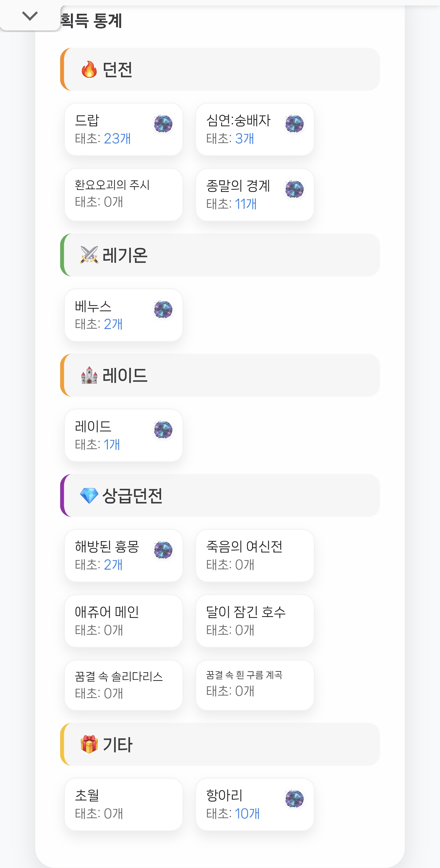The height and width of the screenshot is (868, 440).
Task: Click the gift box icon beside 기타
Action: click(x=89, y=744)
